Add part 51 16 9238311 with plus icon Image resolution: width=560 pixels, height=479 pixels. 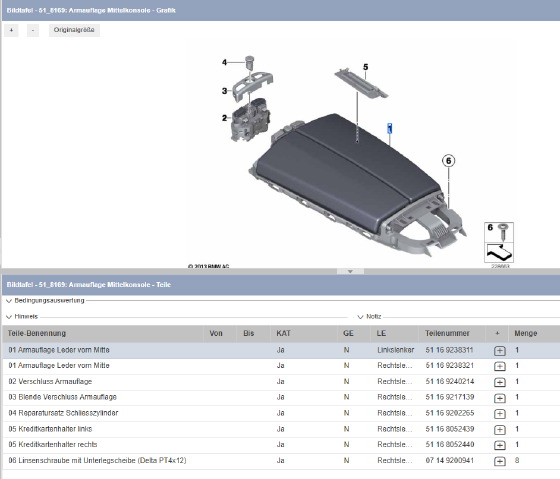499,351
